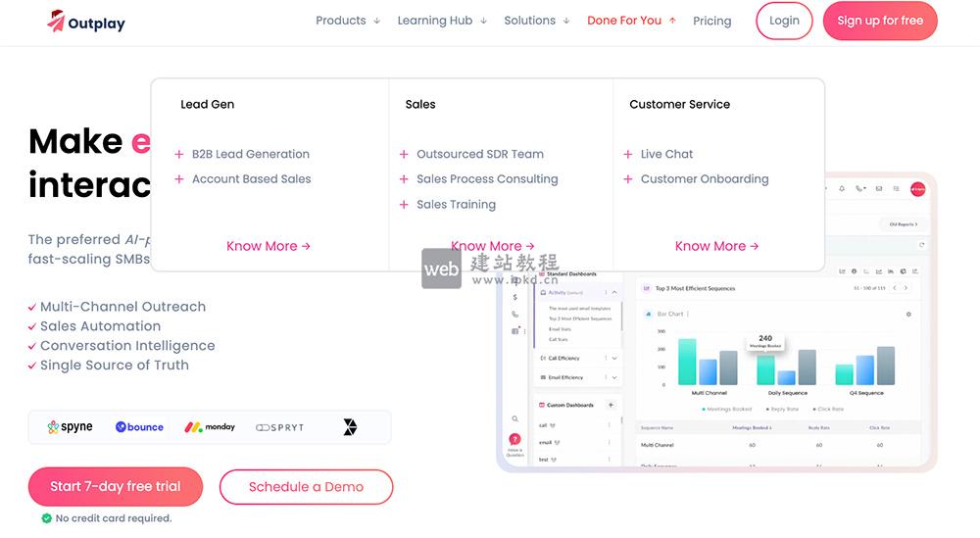Collapse the Done For You menu
This screenshot has width=980, height=538.
coord(631,21)
